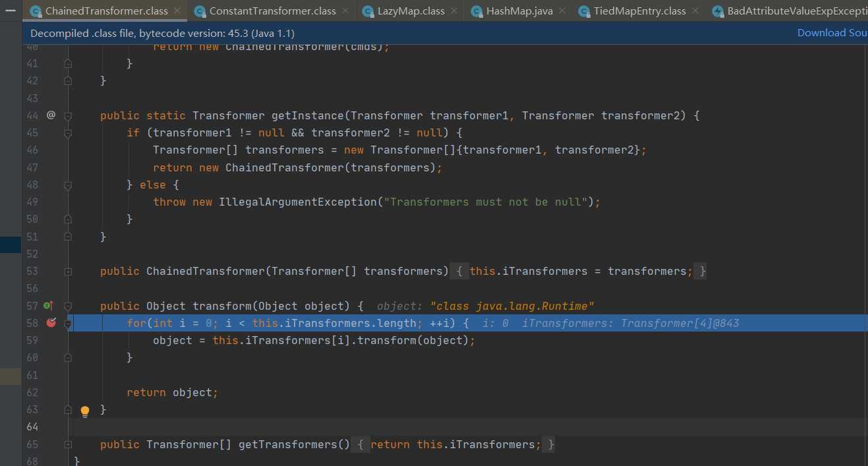Click the fold end marker on line 63
Viewport: 868px width, 466px height.
(68, 409)
